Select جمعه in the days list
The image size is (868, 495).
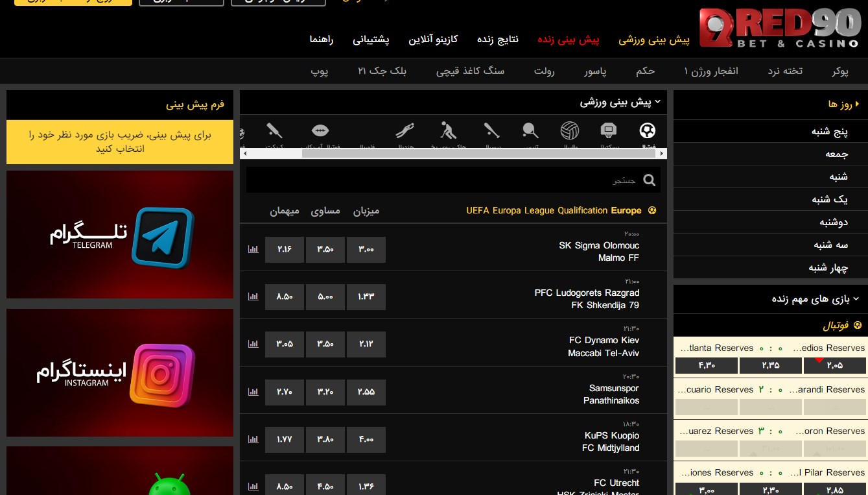click(771, 154)
